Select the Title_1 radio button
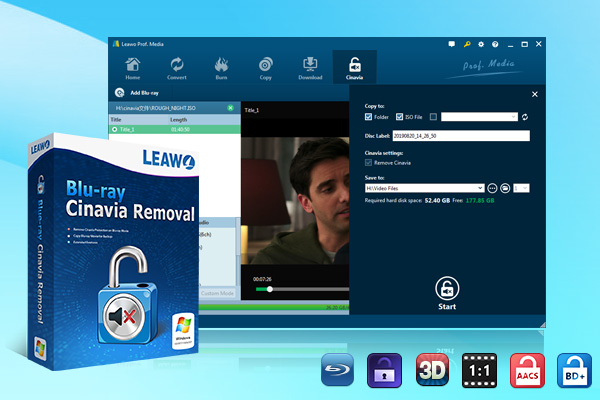600x400 pixels. (x=114, y=129)
